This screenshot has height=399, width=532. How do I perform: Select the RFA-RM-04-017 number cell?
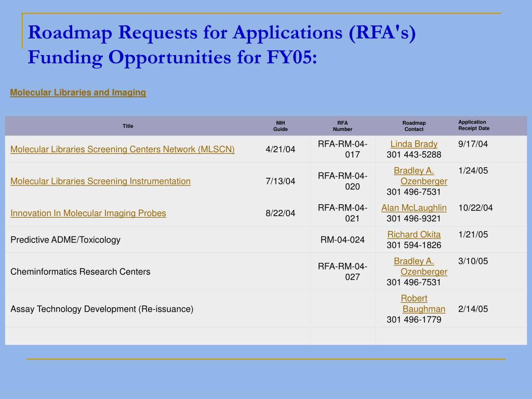[343, 149]
